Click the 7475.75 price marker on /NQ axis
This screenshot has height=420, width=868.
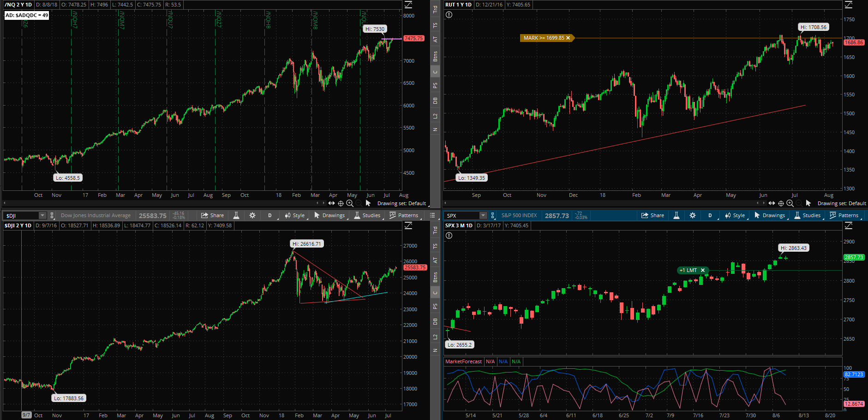point(413,38)
